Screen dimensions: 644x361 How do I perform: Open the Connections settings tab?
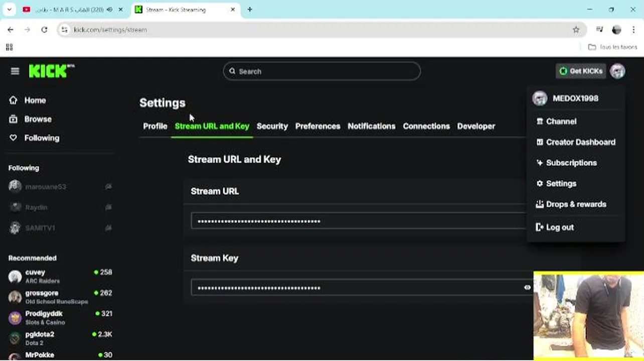426,126
